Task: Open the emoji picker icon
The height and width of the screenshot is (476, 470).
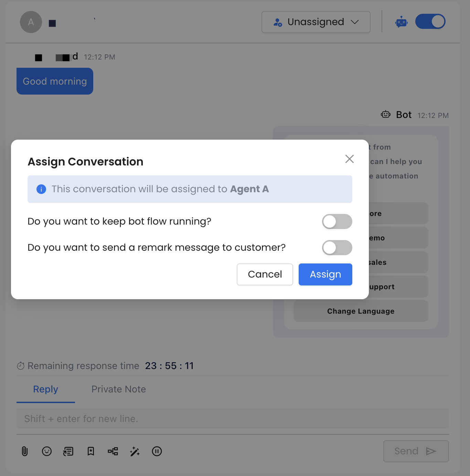Action: tap(47, 451)
